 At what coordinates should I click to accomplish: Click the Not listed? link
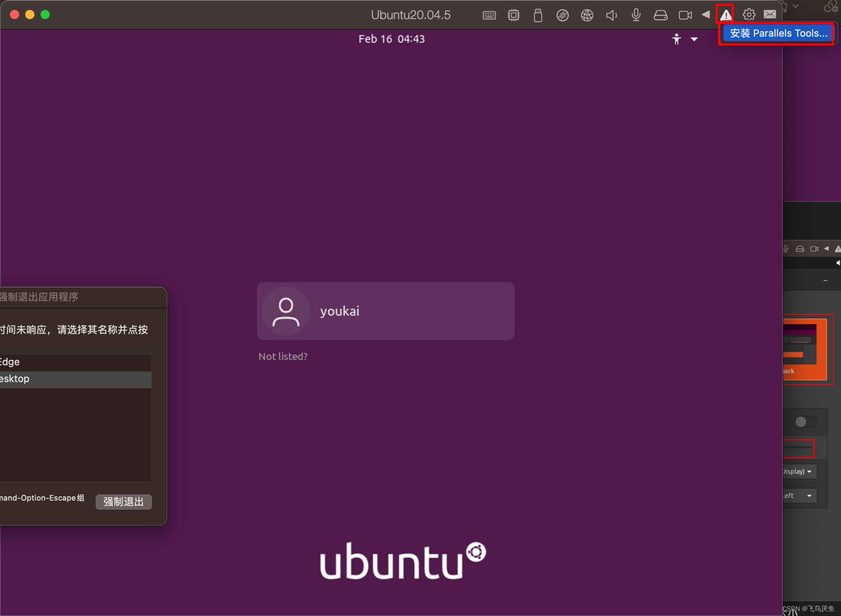point(283,357)
